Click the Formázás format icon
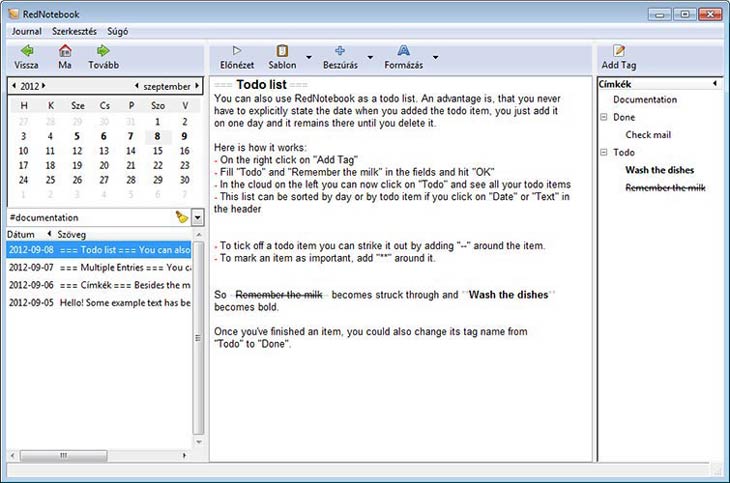Viewport: 730px width, 483px height. (403, 51)
